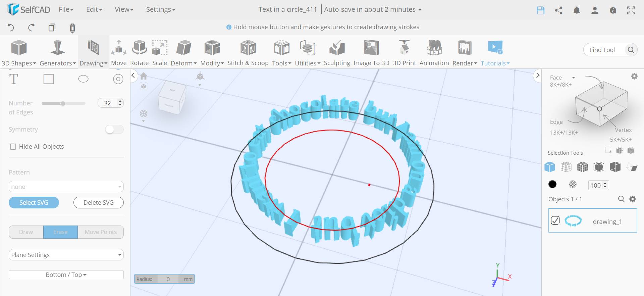Click the Select SVG button
The image size is (644, 296).
tap(34, 203)
